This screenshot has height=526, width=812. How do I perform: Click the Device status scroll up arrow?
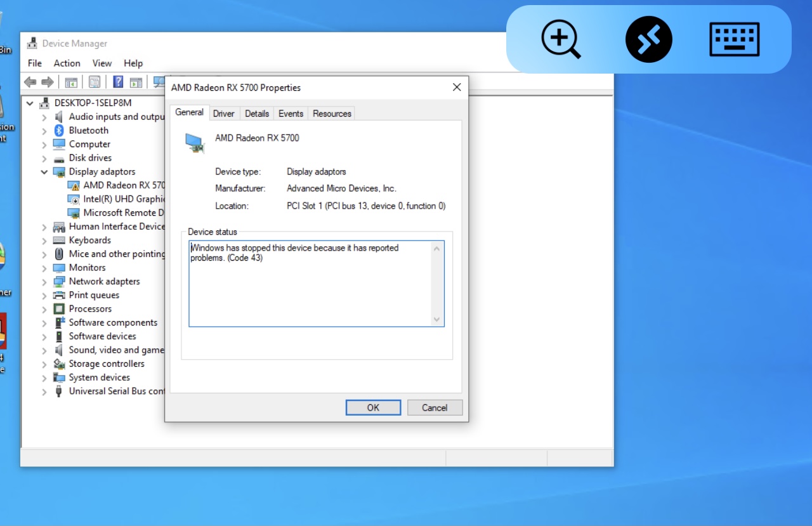click(436, 249)
